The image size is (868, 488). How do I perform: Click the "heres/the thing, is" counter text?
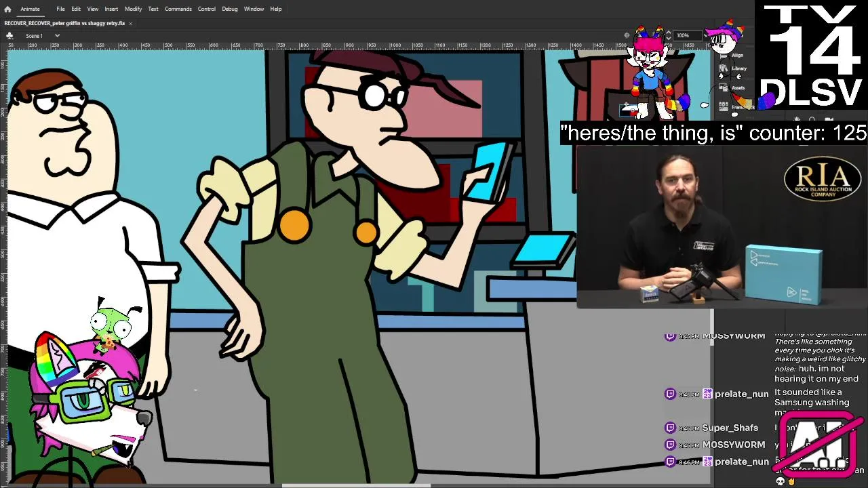pyautogui.click(x=714, y=133)
